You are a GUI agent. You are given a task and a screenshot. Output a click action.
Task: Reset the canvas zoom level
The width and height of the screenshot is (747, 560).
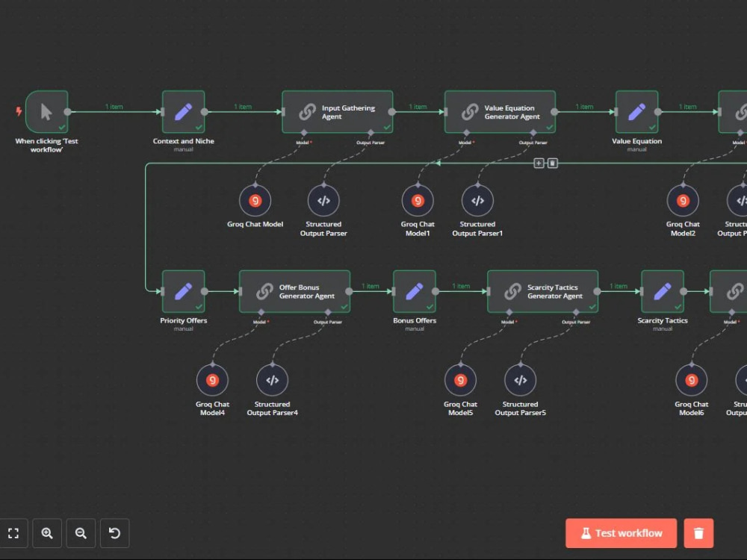(x=115, y=533)
